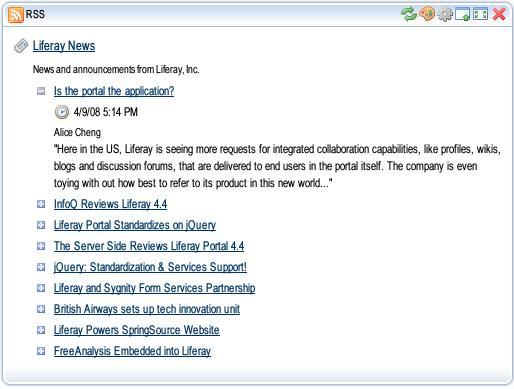Open portlet configuration gear icon

pos(445,14)
